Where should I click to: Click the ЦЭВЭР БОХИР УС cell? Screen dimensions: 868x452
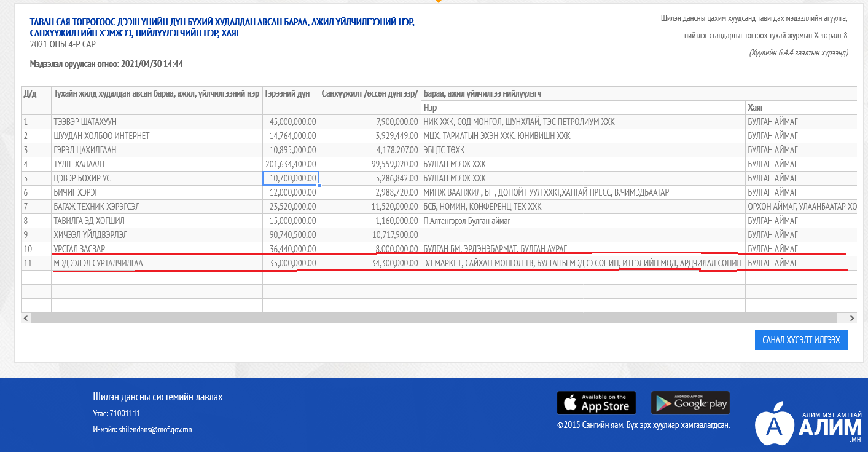pos(157,178)
